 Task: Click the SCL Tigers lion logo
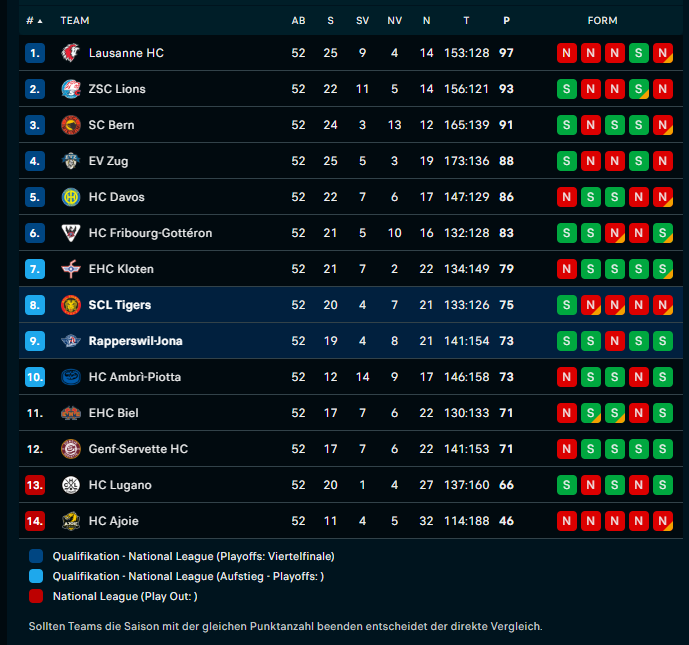point(70,305)
